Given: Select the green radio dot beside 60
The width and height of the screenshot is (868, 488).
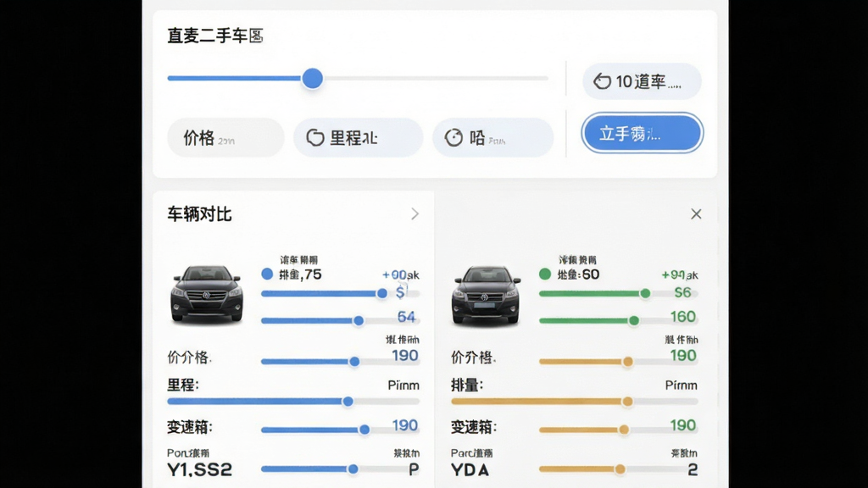Looking at the screenshot, I should (x=545, y=274).
